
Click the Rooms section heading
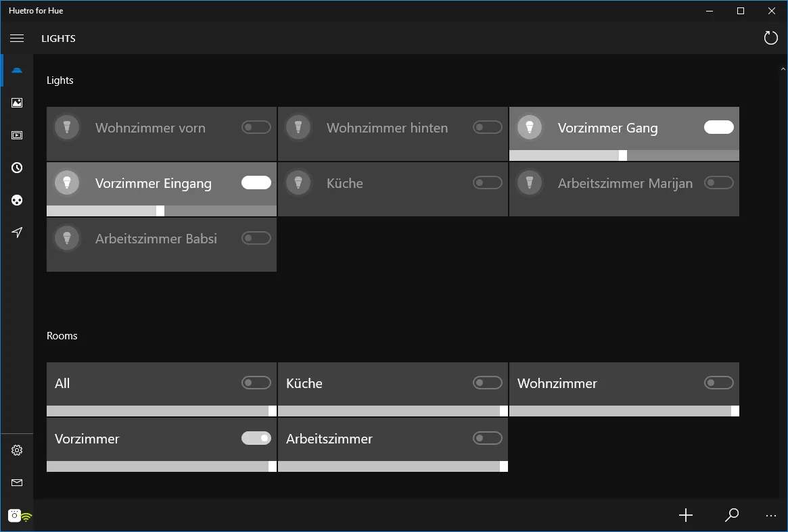point(62,335)
